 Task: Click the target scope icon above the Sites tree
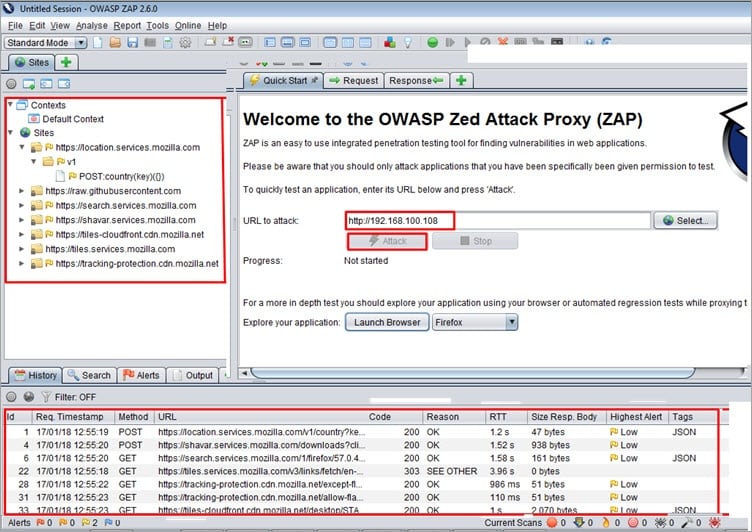(x=11, y=84)
